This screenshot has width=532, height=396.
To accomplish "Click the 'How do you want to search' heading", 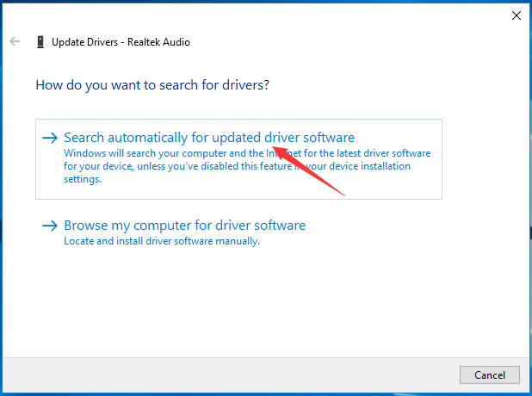I will [x=152, y=85].
